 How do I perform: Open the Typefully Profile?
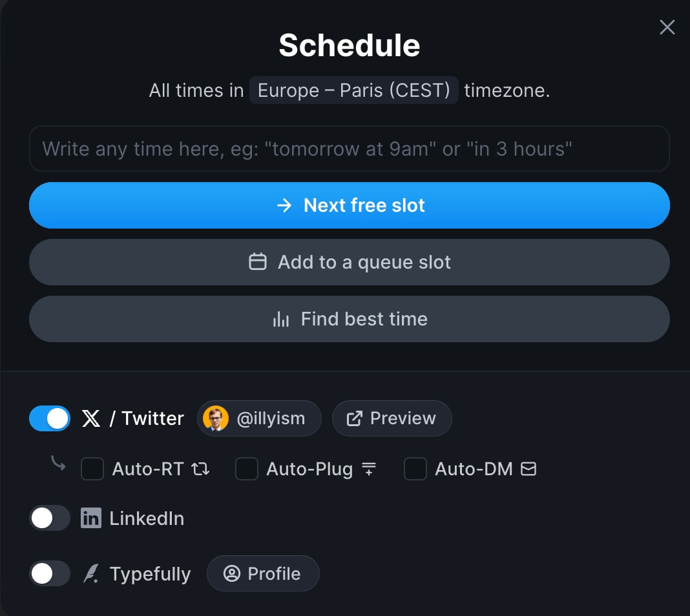click(263, 573)
